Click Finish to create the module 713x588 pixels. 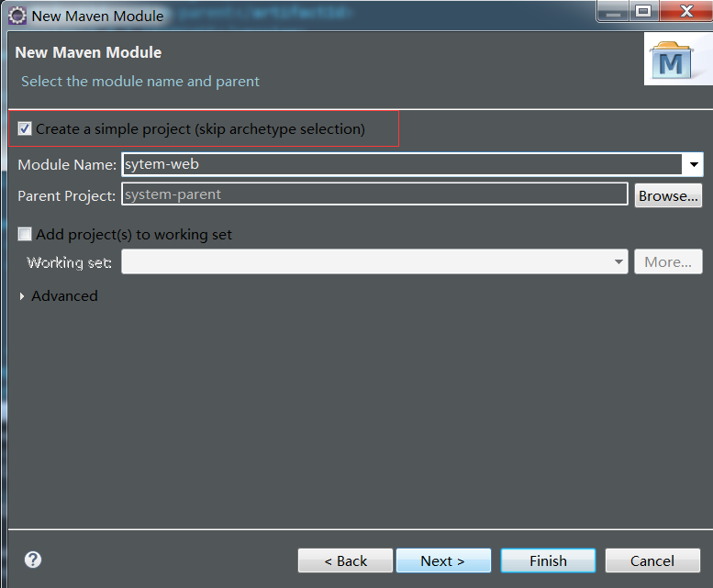click(548, 560)
